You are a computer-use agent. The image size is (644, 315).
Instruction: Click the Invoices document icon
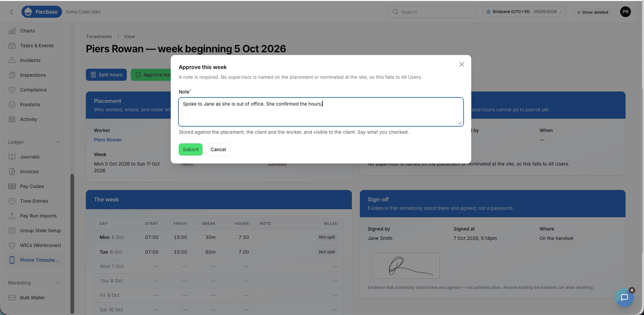click(12, 171)
